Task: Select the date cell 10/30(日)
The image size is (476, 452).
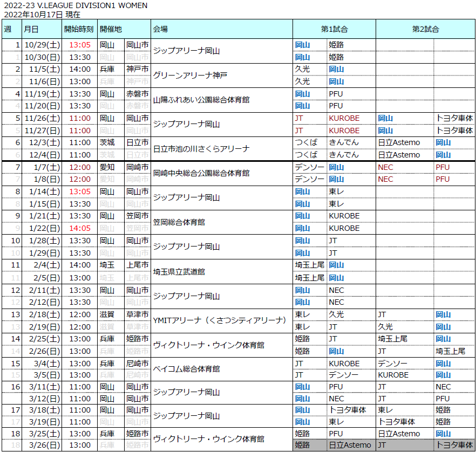Action: (x=43, y=57)
